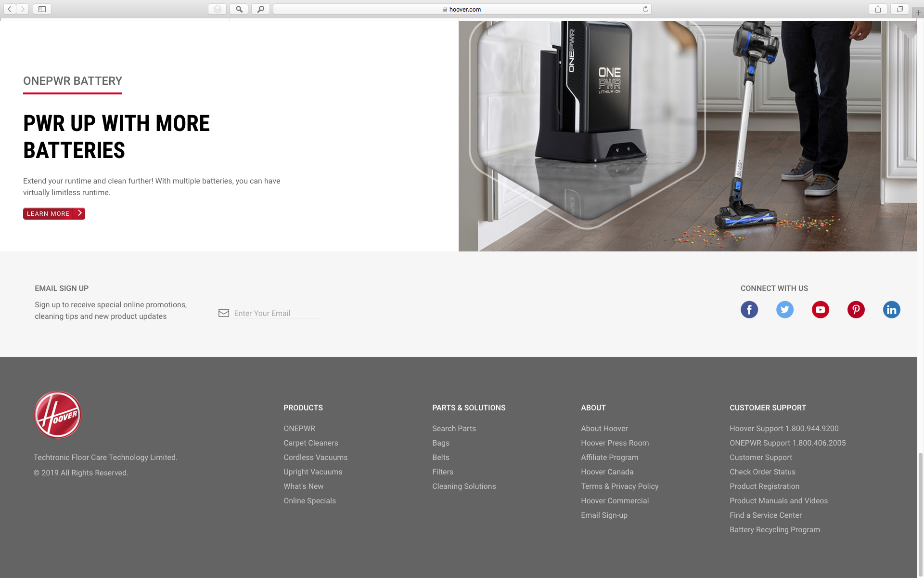
Task: Click the YouTube channel icon
Action: pyautogui.click(x=821, y=310)
